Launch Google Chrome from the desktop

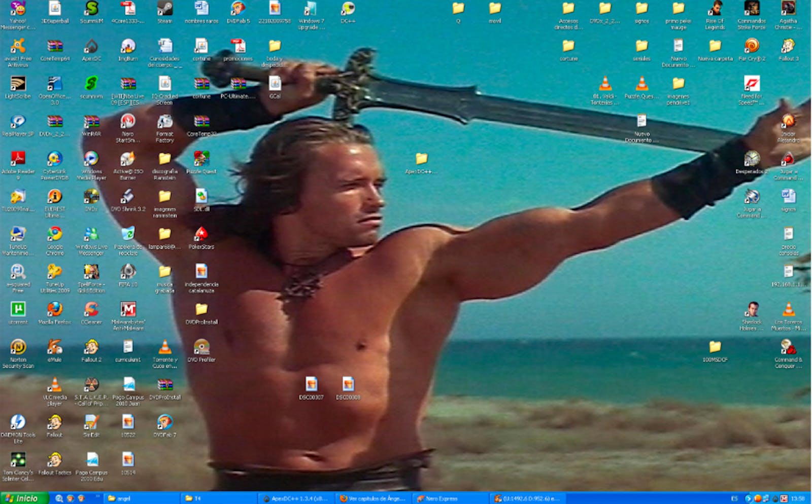(55, 234)
